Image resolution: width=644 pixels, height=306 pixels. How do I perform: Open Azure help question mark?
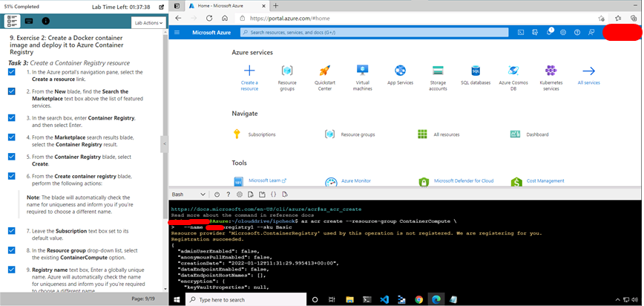point(577,32)
